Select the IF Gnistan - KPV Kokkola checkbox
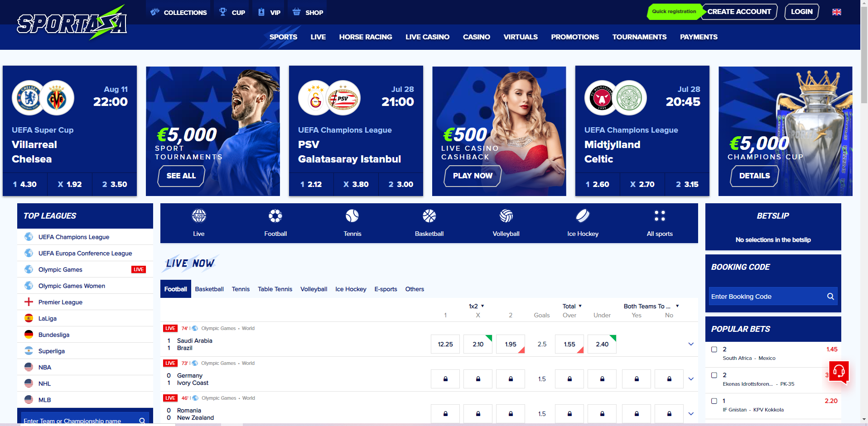The image size is (868, 426). point(714,401)
